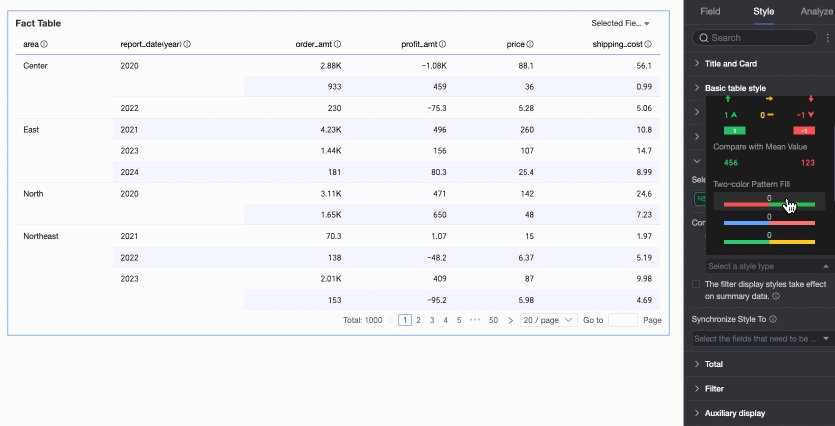The width and height of the screenshot is (835, 426).
Task: Choose the '1' green triangle marker style
Action: click(x=730, y=115)
